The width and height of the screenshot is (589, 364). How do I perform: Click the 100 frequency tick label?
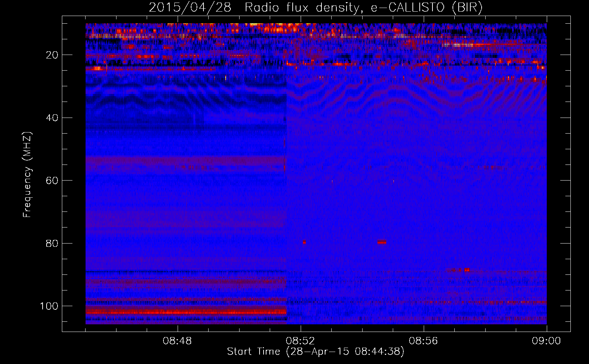tap(49, 306)
